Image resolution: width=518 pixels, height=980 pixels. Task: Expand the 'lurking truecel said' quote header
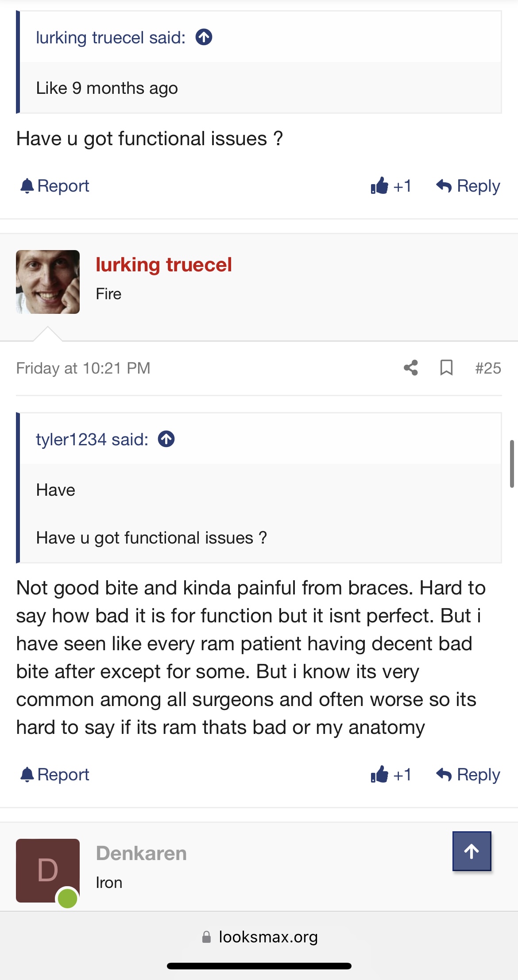click(x=111, y=38)
